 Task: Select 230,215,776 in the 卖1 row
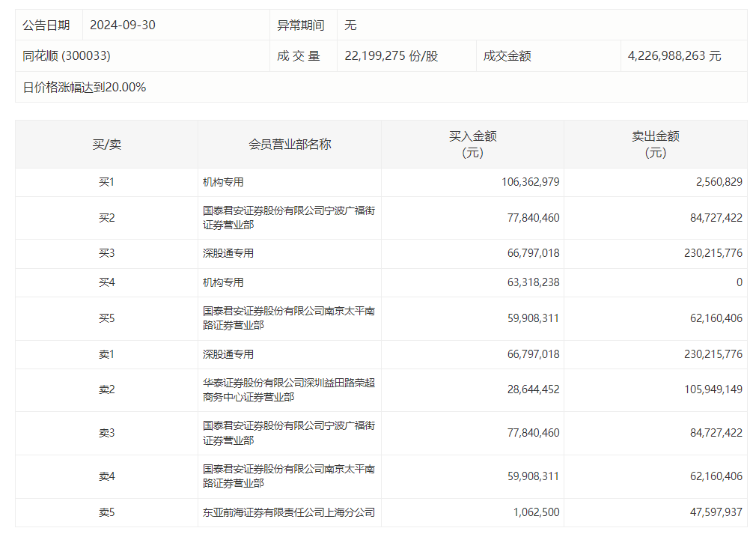(713, 354)
